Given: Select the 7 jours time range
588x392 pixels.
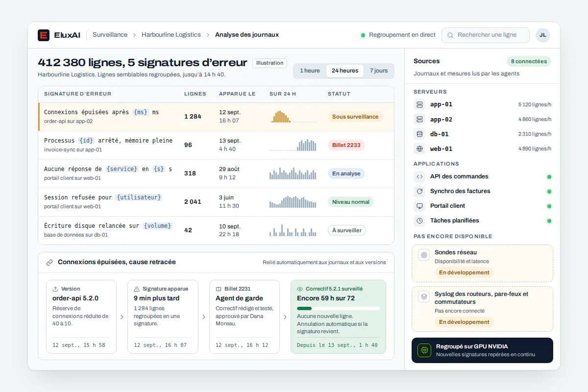Looking at the screenshot, I should click(379, 71).
